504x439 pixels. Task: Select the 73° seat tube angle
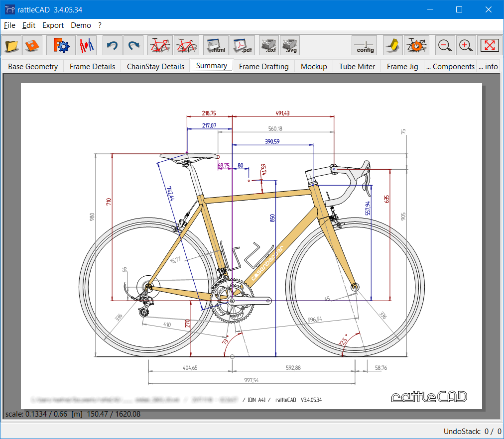coord(225,340)
